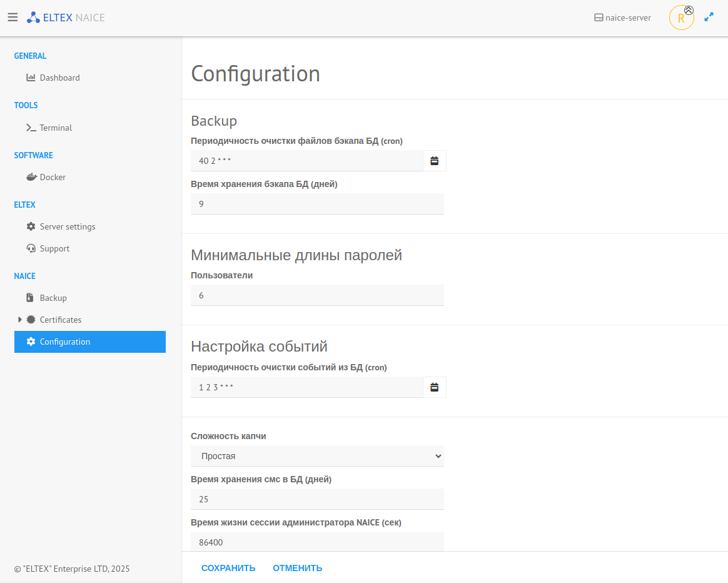Click the backup retention days field
Viewport: 728px width, 583px height.
317,204
